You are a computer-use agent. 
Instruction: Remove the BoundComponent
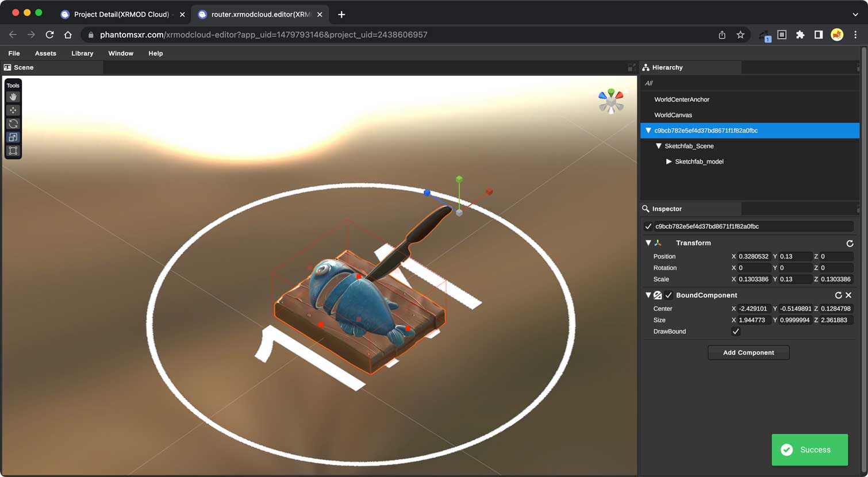pos(848,295)
